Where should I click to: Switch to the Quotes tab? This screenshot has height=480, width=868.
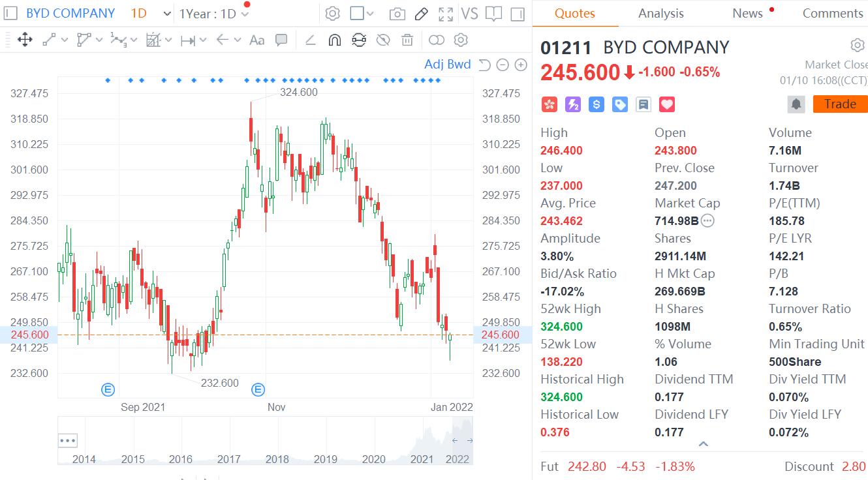click(x=575, y=13)
